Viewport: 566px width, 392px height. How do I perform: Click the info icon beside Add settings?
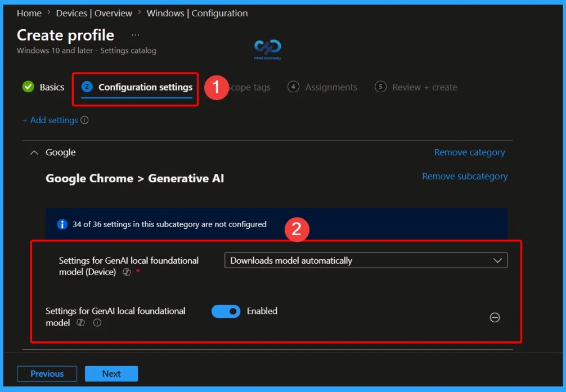tap(84, 120)
